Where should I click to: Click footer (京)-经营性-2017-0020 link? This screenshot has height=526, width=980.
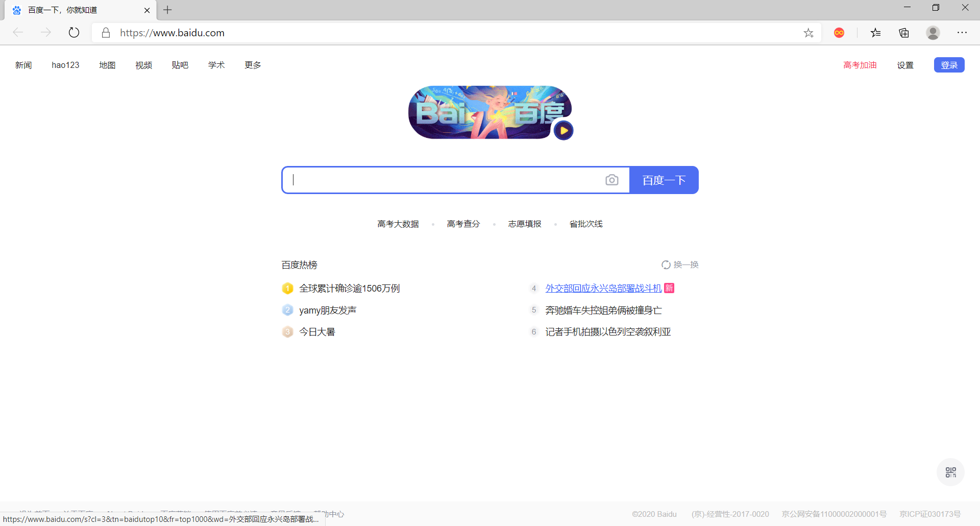730,514
